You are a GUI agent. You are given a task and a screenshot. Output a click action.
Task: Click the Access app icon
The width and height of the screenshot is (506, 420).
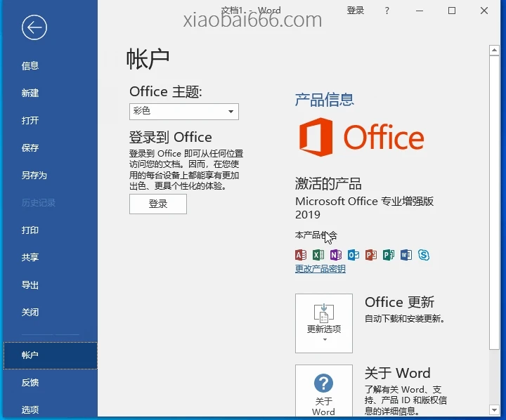301,255
